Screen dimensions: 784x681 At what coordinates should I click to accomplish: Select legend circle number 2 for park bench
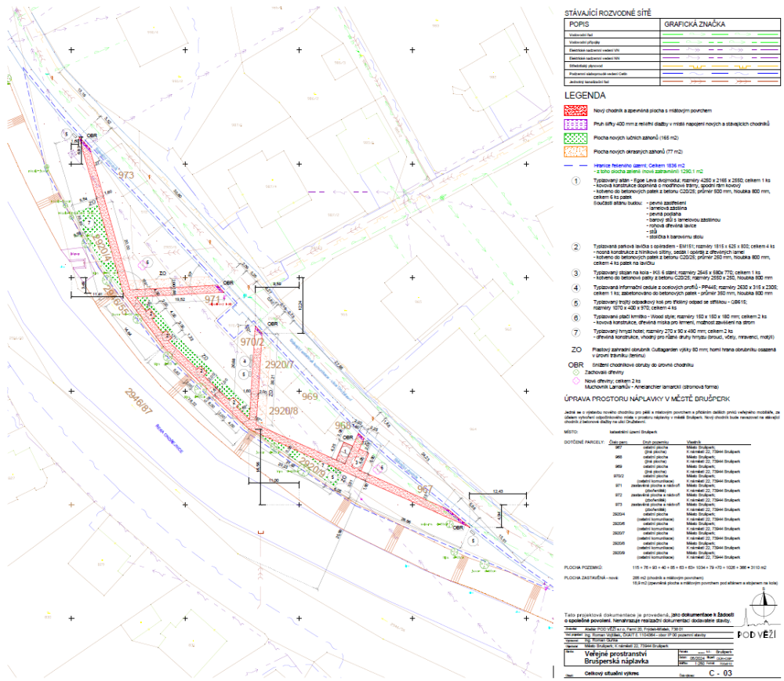575,245
